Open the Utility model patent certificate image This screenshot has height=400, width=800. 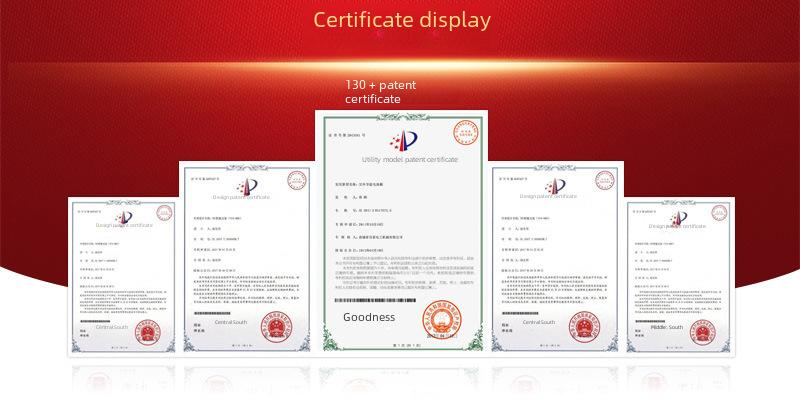tap(402, 233)
